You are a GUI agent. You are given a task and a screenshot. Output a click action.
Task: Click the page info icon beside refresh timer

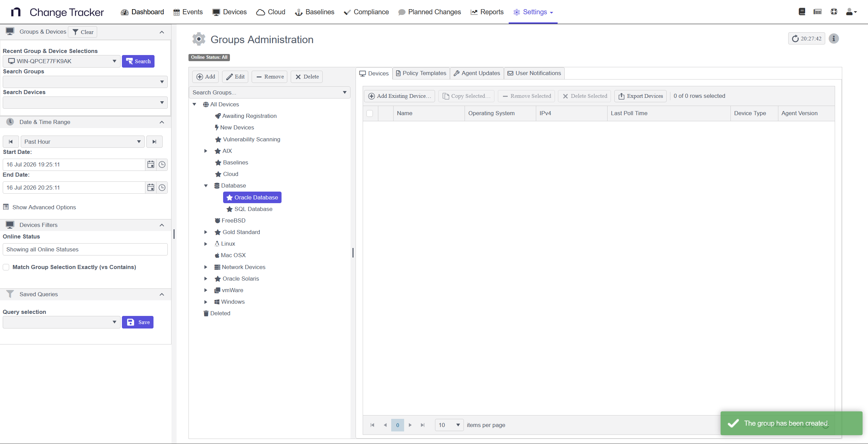tap(834, 39)
